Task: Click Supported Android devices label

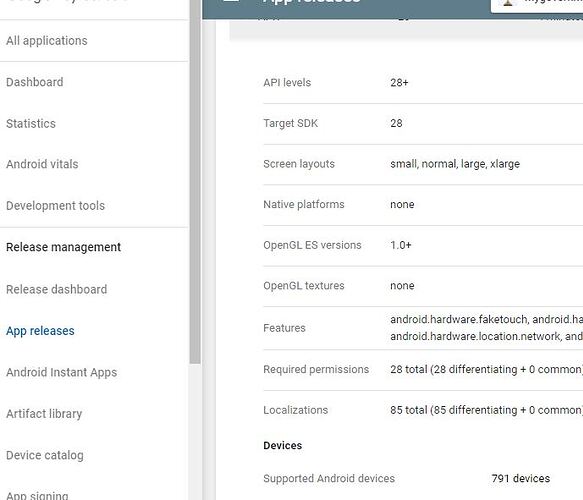Action: 329,478
